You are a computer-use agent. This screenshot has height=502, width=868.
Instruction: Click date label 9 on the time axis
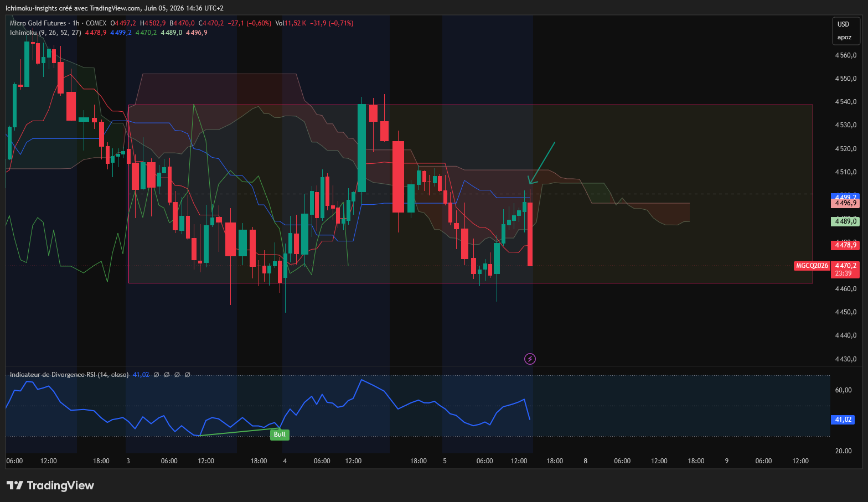726,461
